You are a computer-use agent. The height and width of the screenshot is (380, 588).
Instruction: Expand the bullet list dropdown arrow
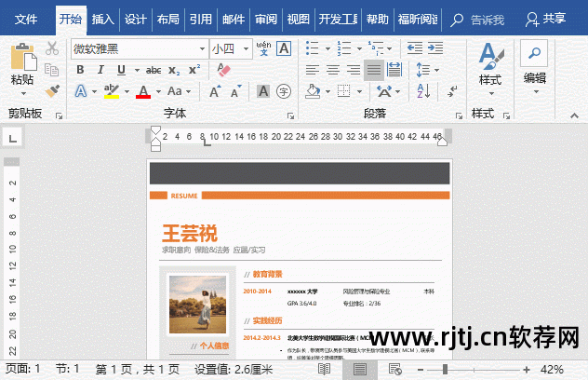(327, 48)
